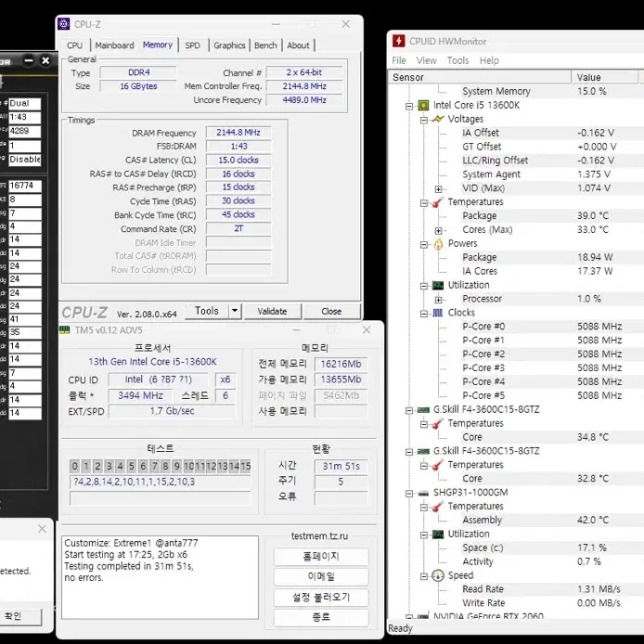This screenshot has width=644, height=644.
Task: Switch to the Mainboard tab
Action: pos(114,45)
